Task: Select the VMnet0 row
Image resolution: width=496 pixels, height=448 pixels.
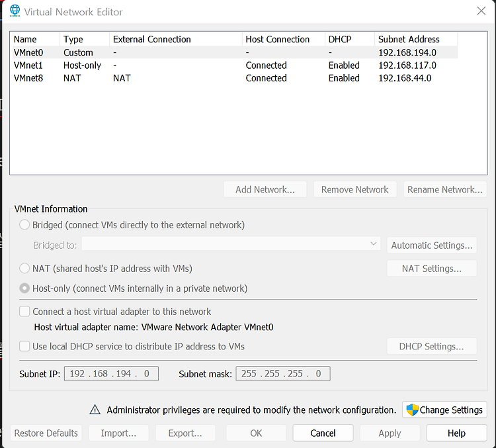Action: pyautogui.click(x=235, y=52)
